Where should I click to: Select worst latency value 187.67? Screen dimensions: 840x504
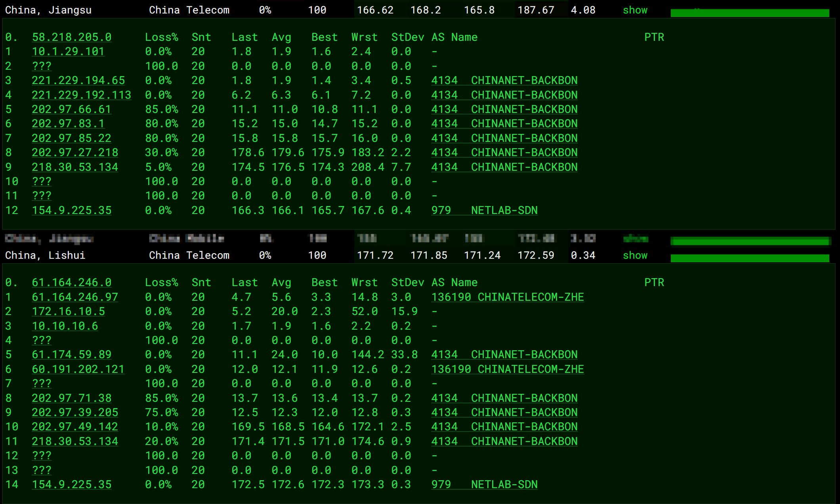(x=536, y=10)
